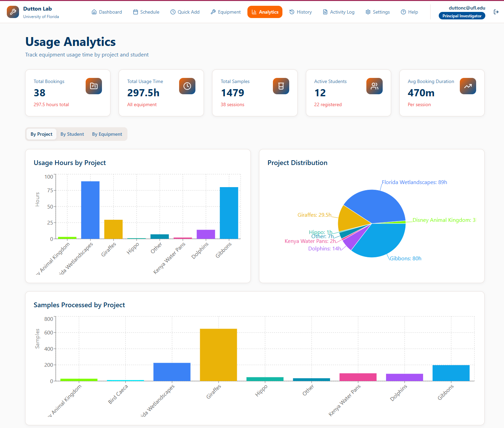The width and height of the screenshot is (504, 428).
Task: Open the History page
Action: [x=300, y=12]
